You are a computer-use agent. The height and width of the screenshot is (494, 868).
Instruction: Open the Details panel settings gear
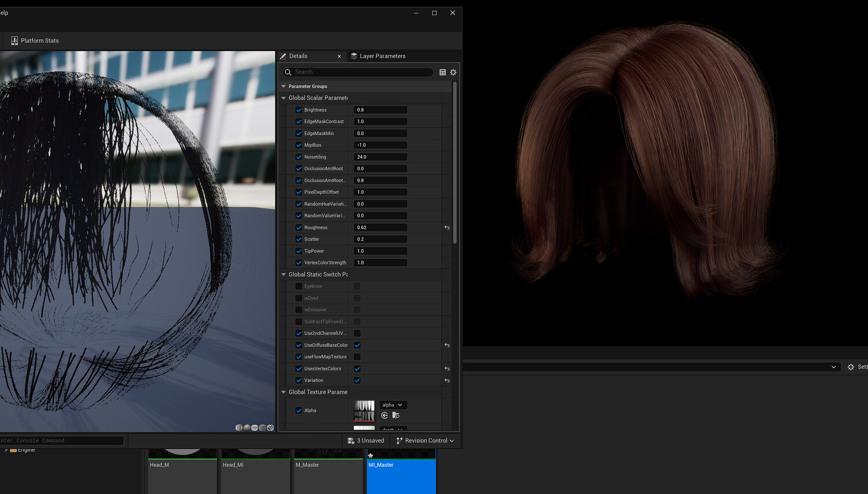click(453, 72)
